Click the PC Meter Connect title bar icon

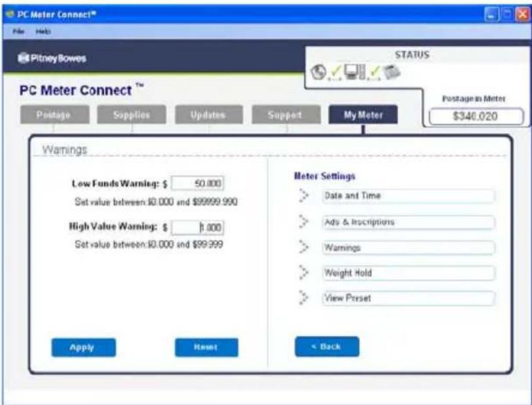(10, 14)
